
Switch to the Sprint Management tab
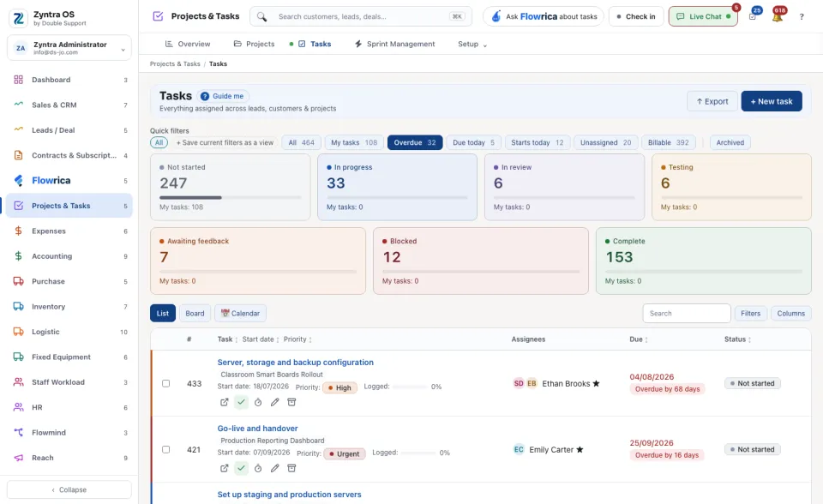(x=394, y=44)
